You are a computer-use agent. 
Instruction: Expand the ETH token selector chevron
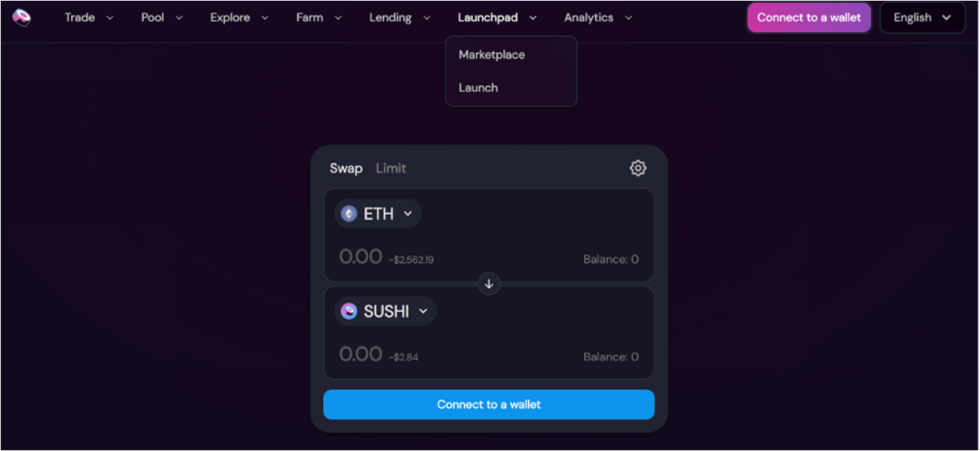[408, 214]
